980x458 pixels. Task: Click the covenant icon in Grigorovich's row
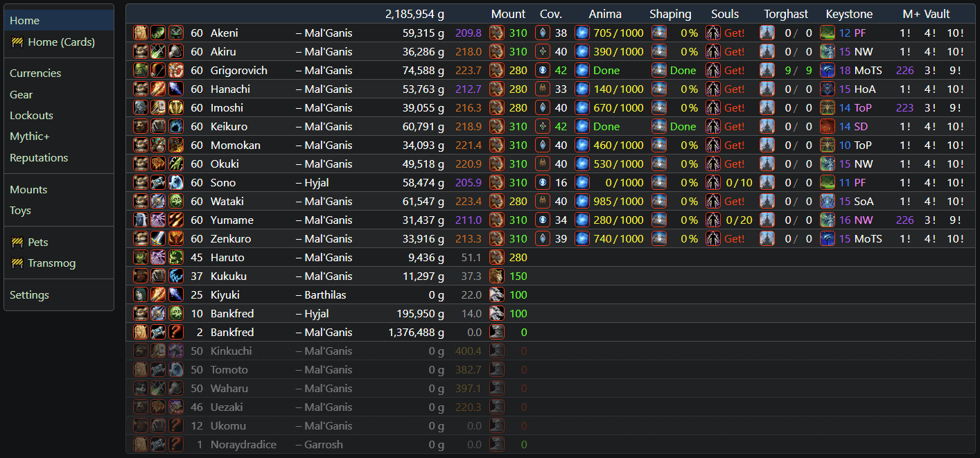(x=543, y=70)
